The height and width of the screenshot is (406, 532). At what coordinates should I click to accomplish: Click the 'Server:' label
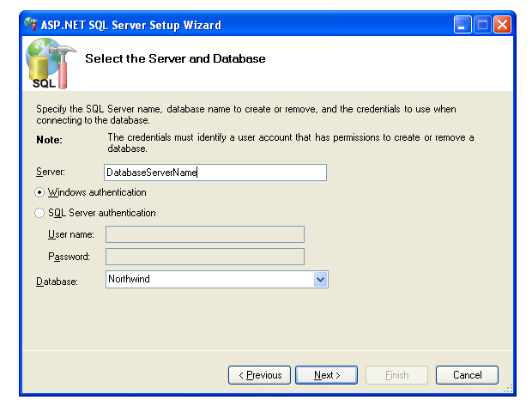(51, 173)
